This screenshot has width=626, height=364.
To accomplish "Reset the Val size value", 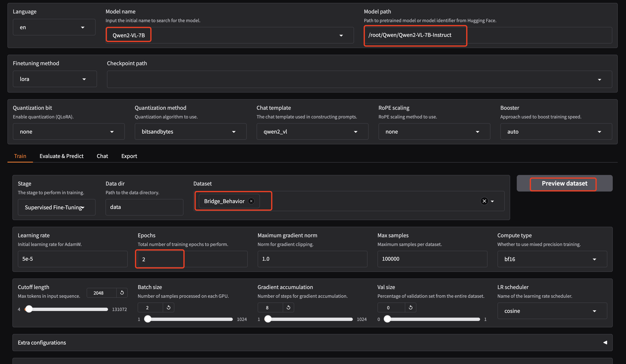I will pos(411,307).
